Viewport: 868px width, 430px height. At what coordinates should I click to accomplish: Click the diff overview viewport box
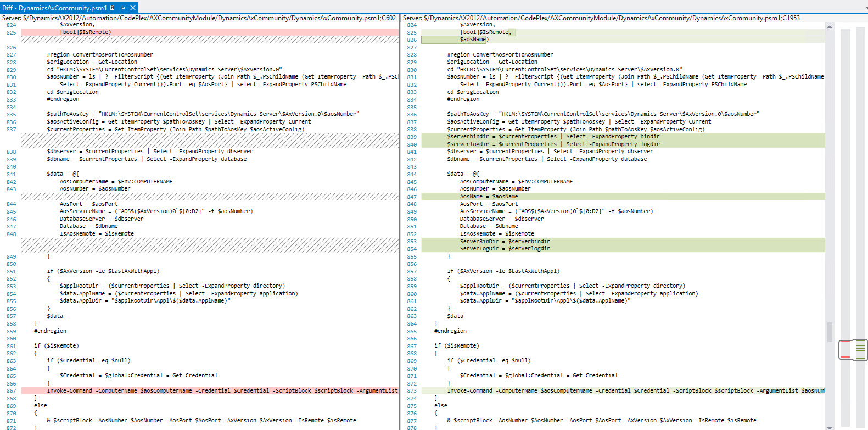click(x=853, y=350)
